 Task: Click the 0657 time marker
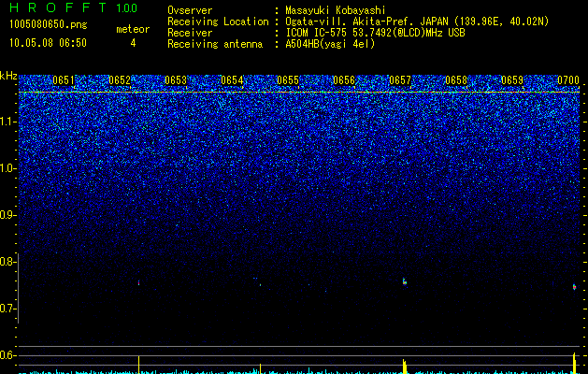pos(400,80)
